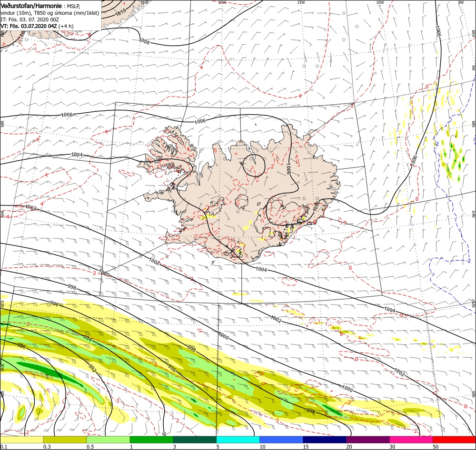
Task: Click the legend value '50'
Action: pyautogui.click(x=436, y=447)
